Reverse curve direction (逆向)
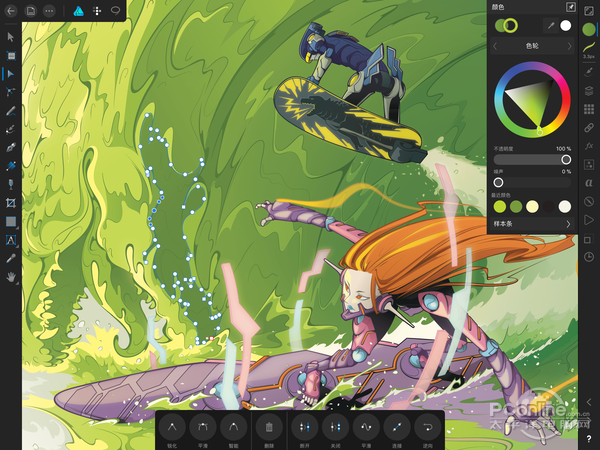Screen dimensions: 600x450 pyautogui.click(x=427, y=427)
